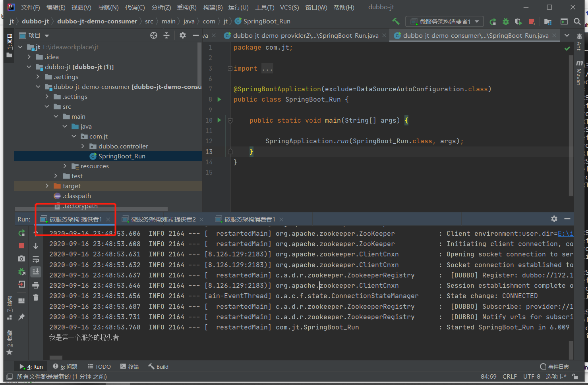Switch to 微服务架构测试 提供者2 run tab

163,219
